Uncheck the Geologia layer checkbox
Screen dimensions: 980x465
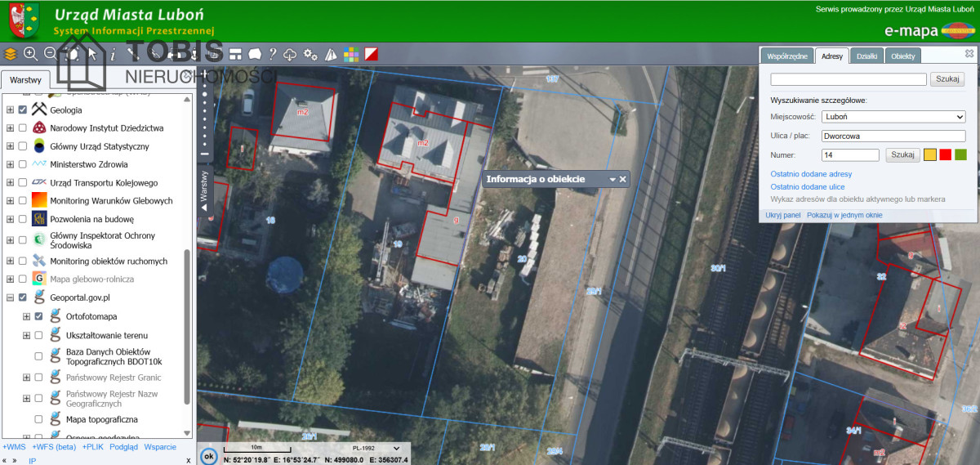[23, 110]
